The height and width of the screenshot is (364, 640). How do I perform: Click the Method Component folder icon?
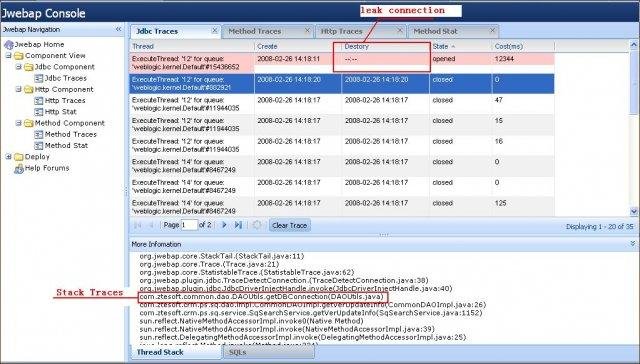(x=29, y=123)
